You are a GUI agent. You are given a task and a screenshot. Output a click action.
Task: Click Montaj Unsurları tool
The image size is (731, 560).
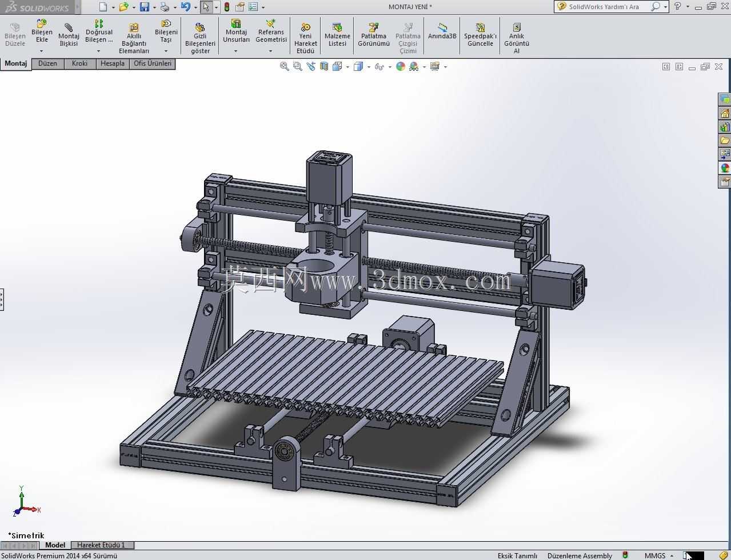coord(236,31)
